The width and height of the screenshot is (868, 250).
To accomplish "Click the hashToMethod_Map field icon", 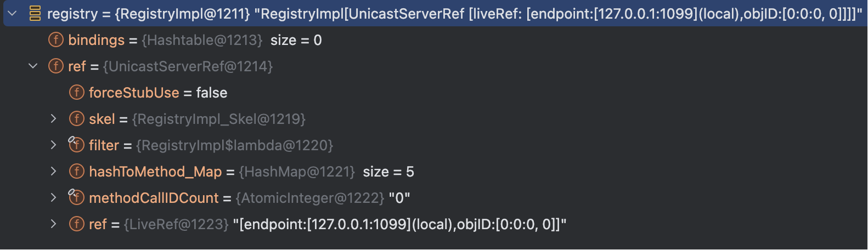I will (x=77, y=172).
